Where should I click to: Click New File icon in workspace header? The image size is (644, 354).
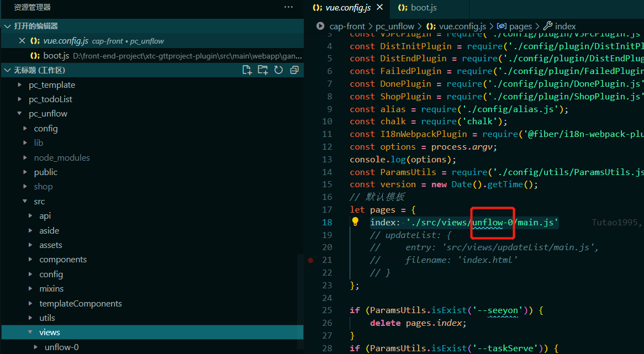247,70
